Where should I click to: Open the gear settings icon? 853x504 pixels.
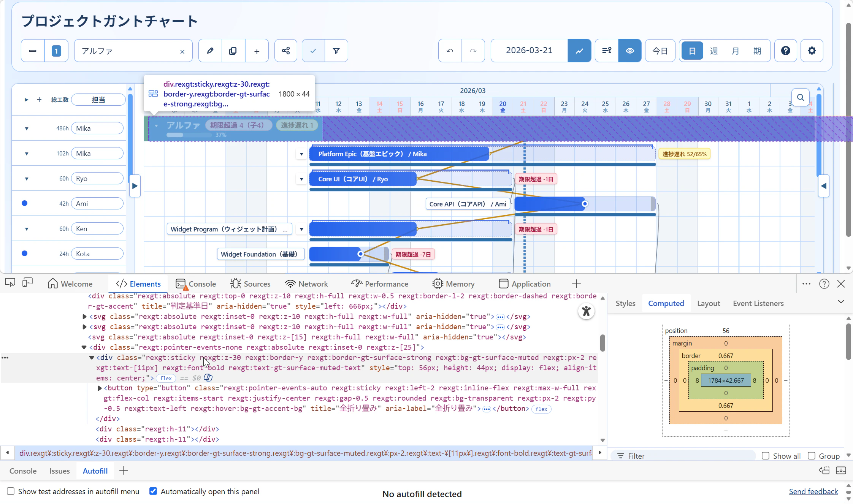[812, 51]
